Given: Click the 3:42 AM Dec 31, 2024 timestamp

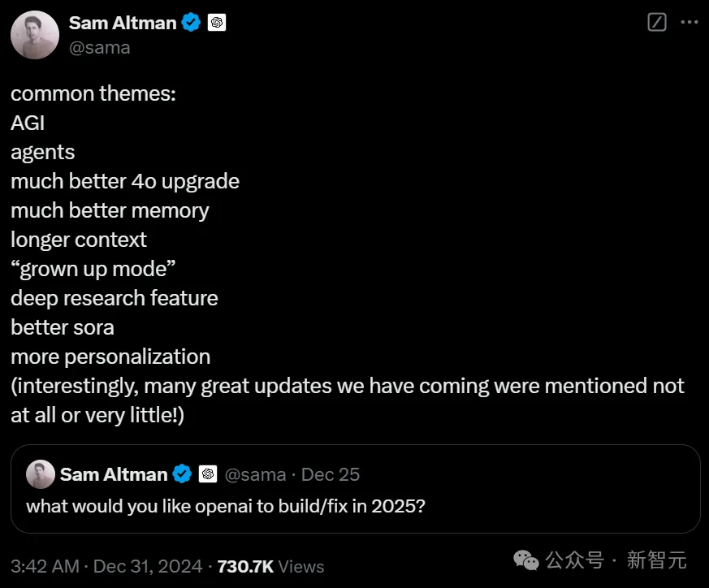Looking at the screenshot, I should click(106, 566).
